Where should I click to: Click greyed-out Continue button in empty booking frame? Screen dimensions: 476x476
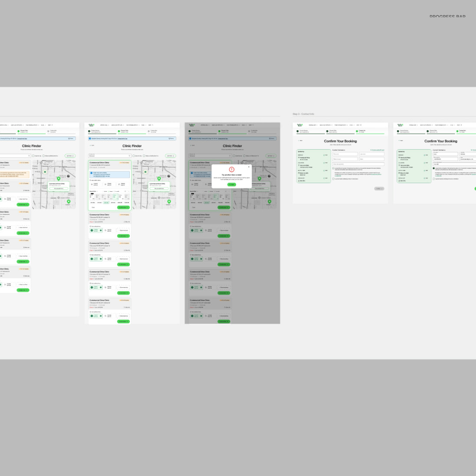pos(379,188)
